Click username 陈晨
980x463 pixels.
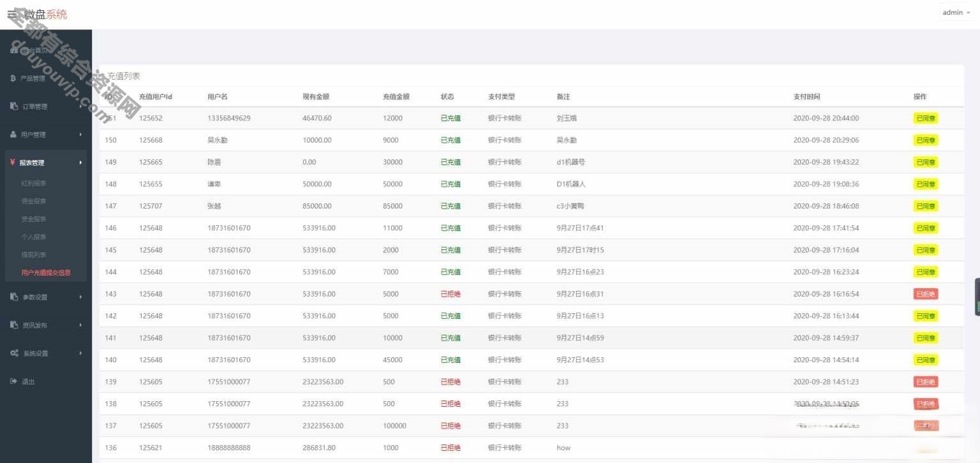coord(214,162)
